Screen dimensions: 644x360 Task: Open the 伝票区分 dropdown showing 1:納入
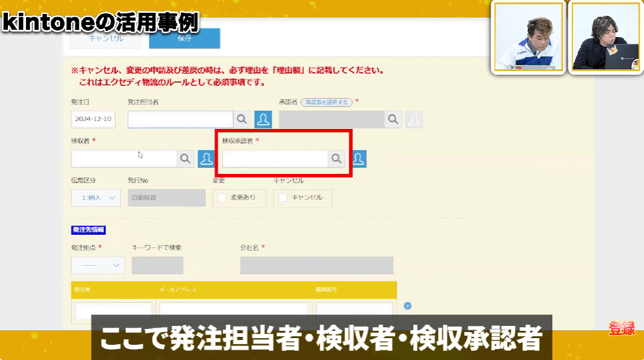pos(95,198)
